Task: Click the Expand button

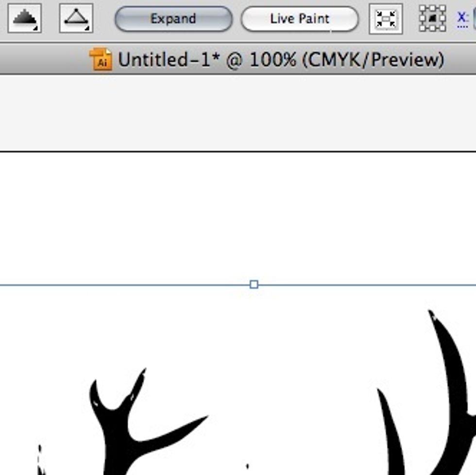Action: (x=173, y=19)
